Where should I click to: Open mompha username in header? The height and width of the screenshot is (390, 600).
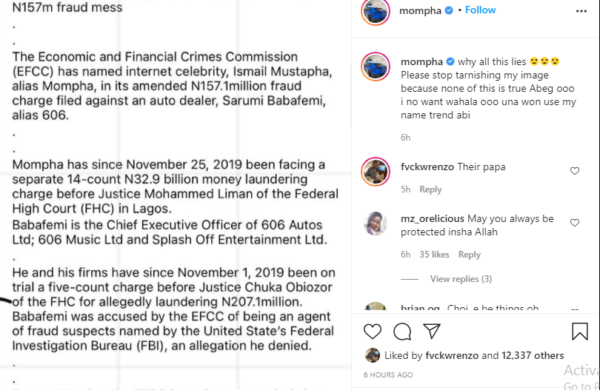pyautogui.click(x=420, y=11)
